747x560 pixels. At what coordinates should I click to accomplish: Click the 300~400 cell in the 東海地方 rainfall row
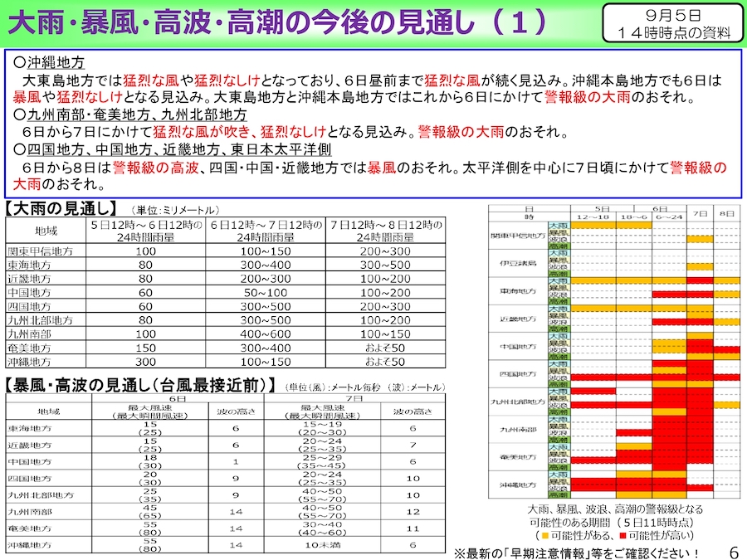point(266,265)
